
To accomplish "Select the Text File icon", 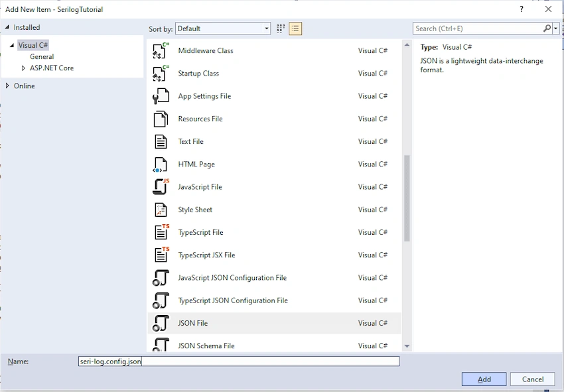I will coord(161,141).
